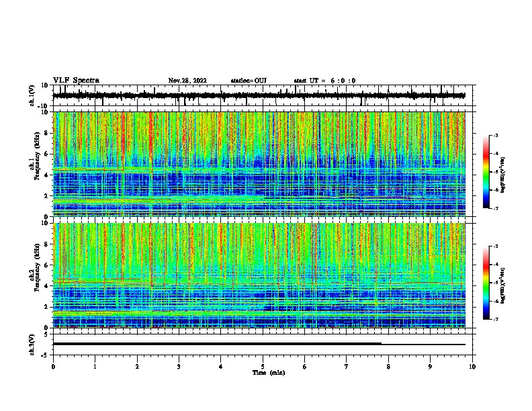
Task: Click the "VLF Spectra" plot title
Action: (76, 81)
